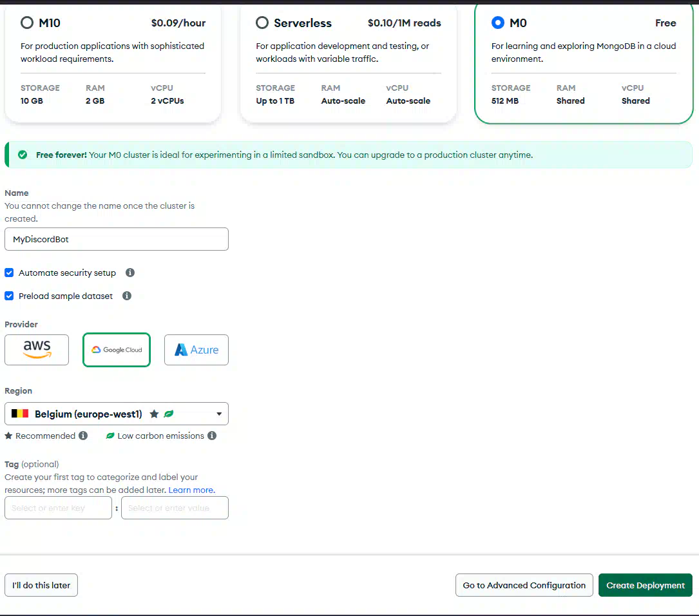Screen dimensions: 699x616
Task: Click the 2 GB RAM value on M10 card
Action: (95, 101)
